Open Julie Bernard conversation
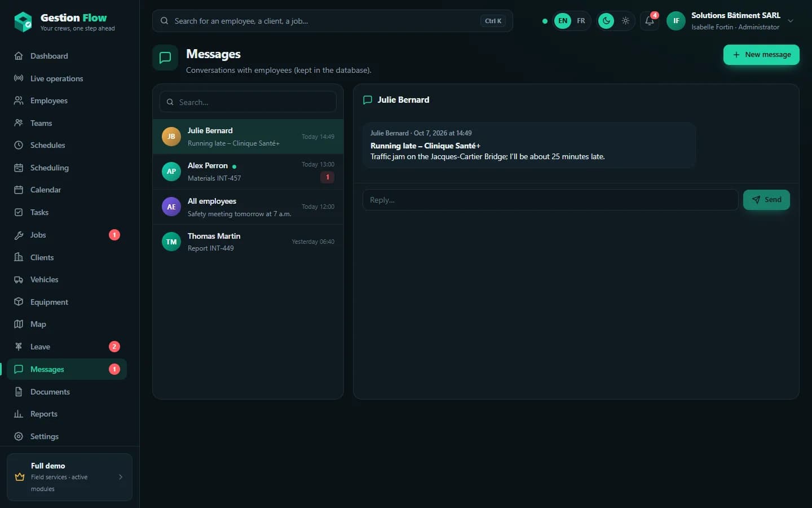Viewport: 812px width, 508px height. 248,137
